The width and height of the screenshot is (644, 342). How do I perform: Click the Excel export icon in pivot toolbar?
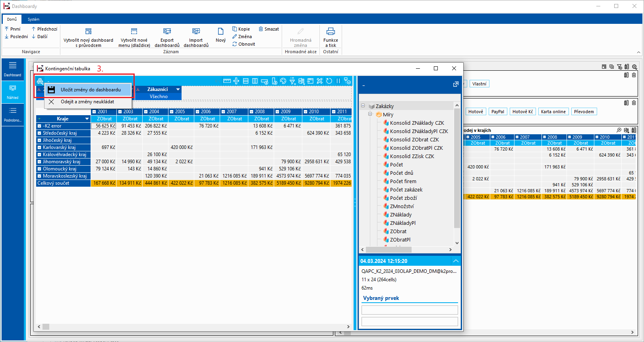click(302, 81)
